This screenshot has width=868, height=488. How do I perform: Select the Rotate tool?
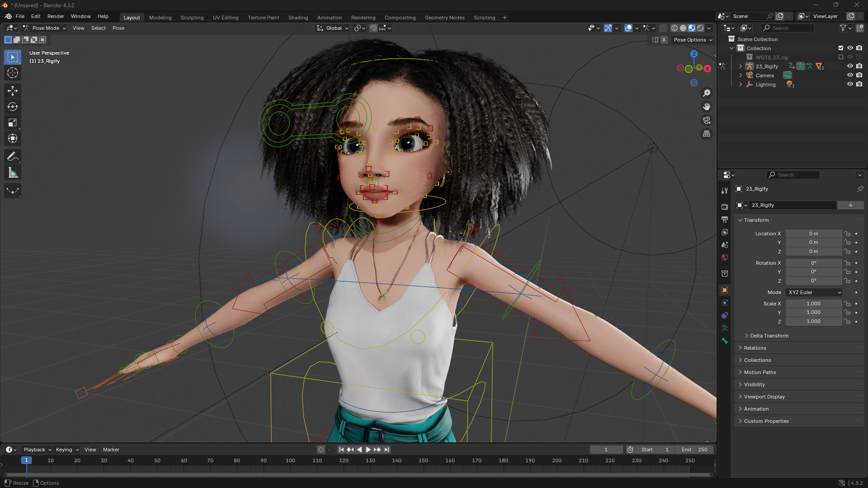point(13,107)
